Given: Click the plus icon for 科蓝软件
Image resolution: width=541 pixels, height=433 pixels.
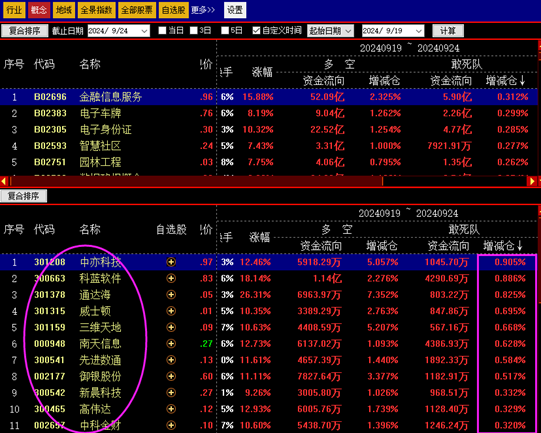Looking at the screenshot, I should (x=171, y=278).
